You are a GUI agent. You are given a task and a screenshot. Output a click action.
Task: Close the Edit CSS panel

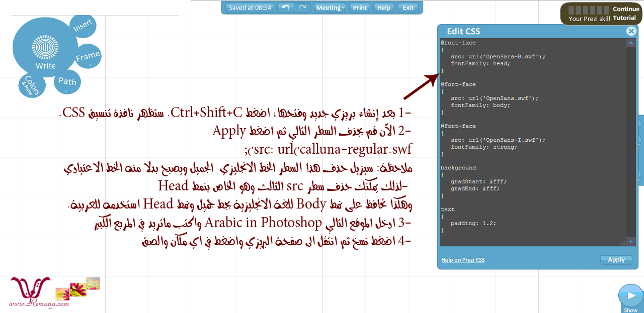click(631, 31)
